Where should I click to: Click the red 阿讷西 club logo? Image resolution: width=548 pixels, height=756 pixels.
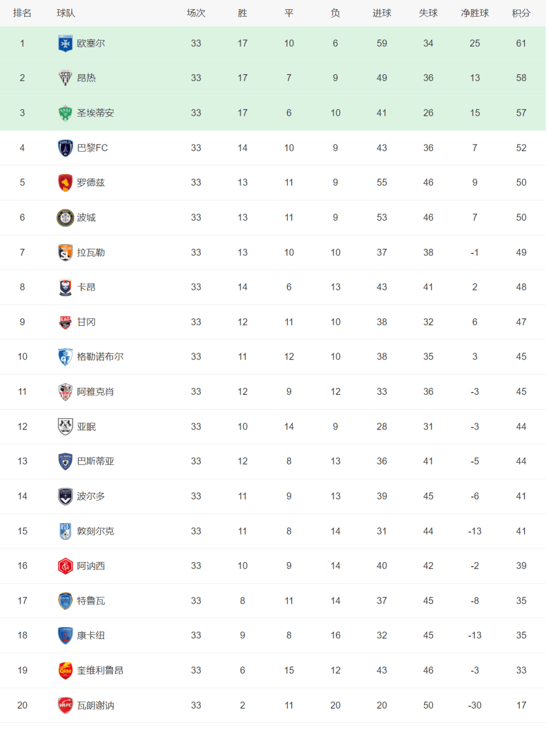(x=65, y=566)
